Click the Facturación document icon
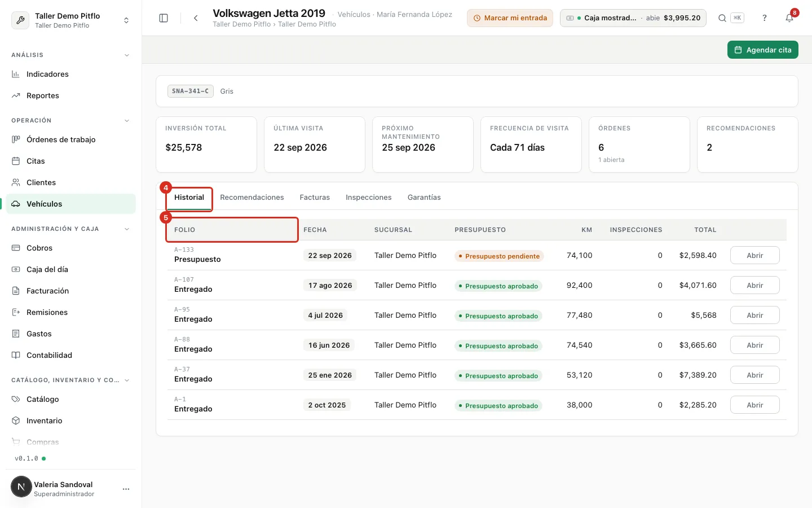Viewport: 812px width, 508px height. coord(16,291)
